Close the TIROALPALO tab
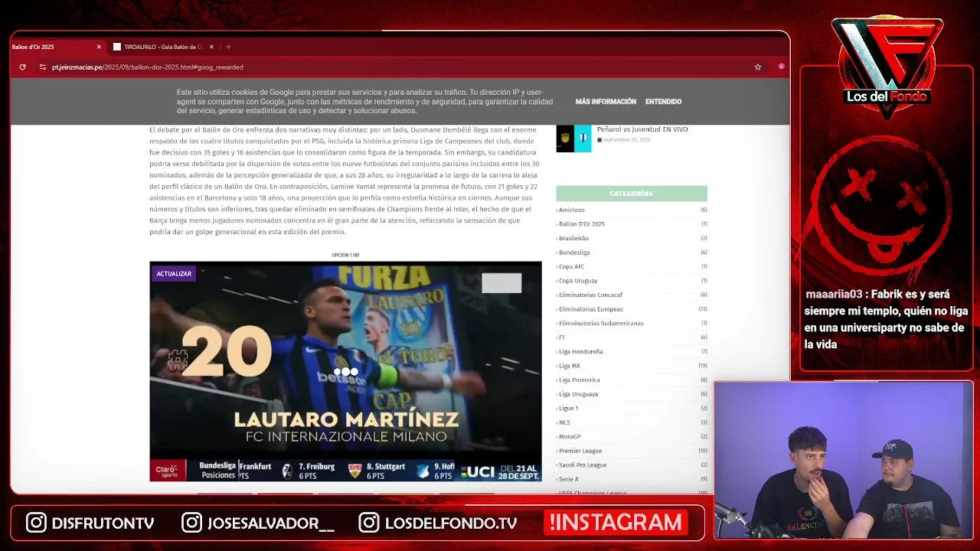 pyautogui.click(x=211, y=47)
